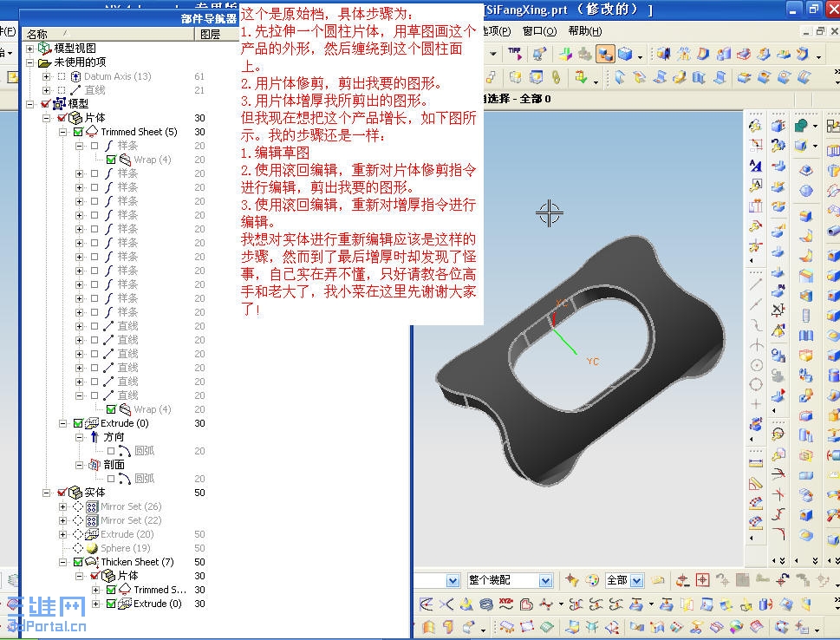Open the 窗口(O) menu
Screen dimensions: 840x640
tap(539, 31)
